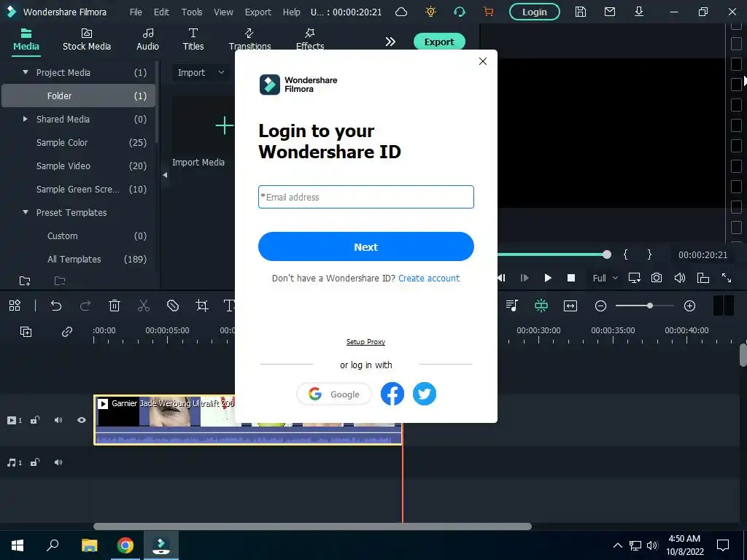Show more tabs with the double chevron

click(x=390, y=42)
